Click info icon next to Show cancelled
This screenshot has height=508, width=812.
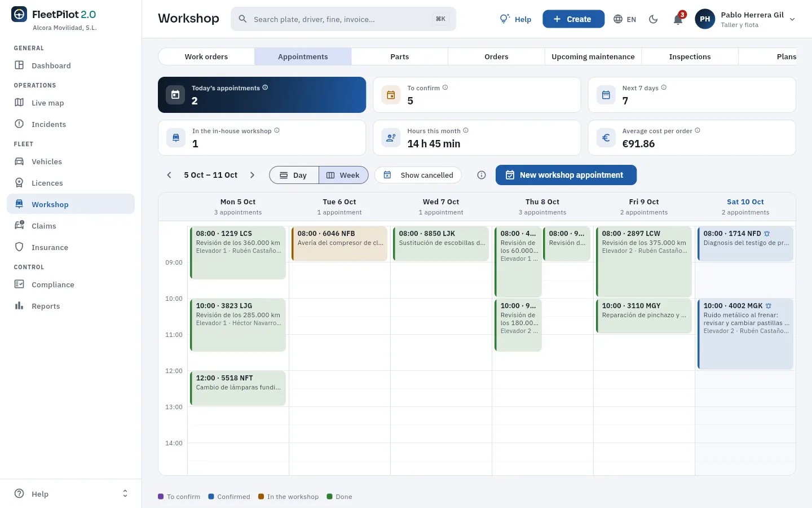point(482,175)
